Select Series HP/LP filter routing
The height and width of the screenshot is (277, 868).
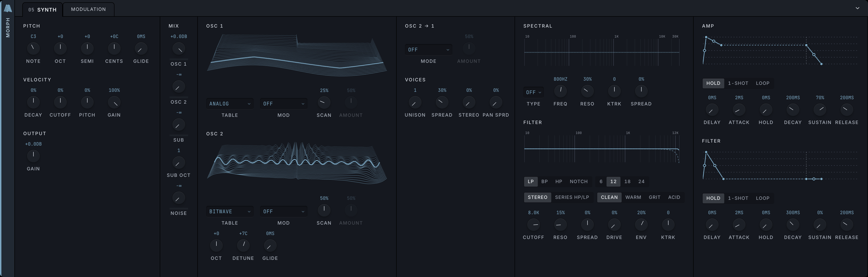[x=572, y=197]
